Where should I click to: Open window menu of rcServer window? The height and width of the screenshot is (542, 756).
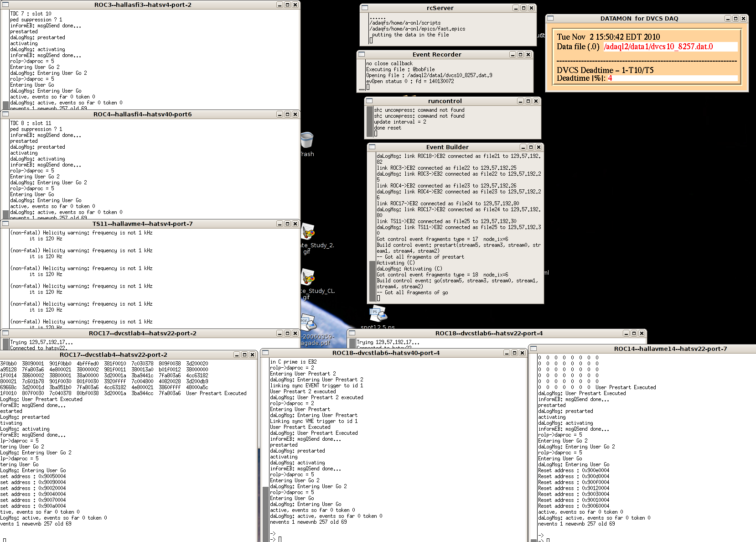click(365, 8)
